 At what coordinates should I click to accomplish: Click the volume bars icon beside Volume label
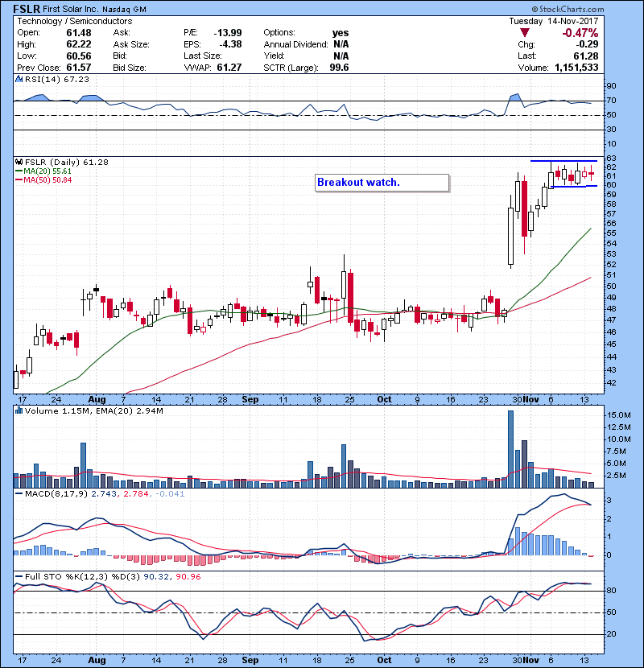pyautogui.click(x=19, y=410)
